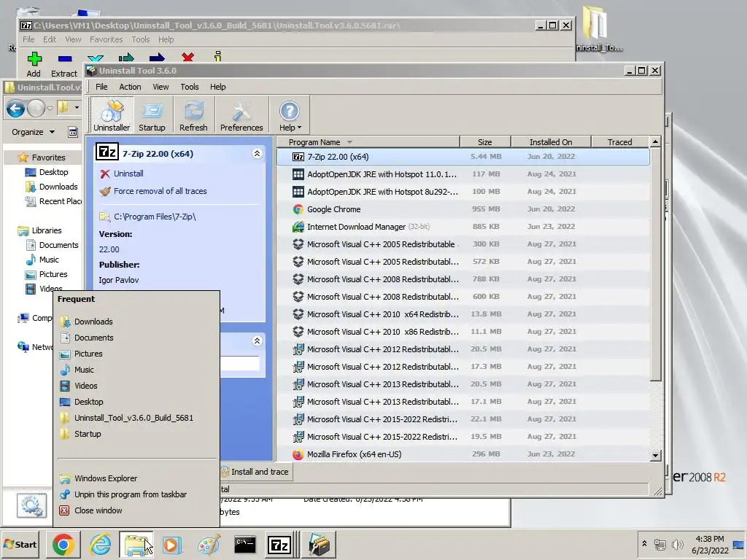Viewport: 747px width, 560px height.
Task: Launch Google Chrome from the taskbar
Action: [63, 545]
